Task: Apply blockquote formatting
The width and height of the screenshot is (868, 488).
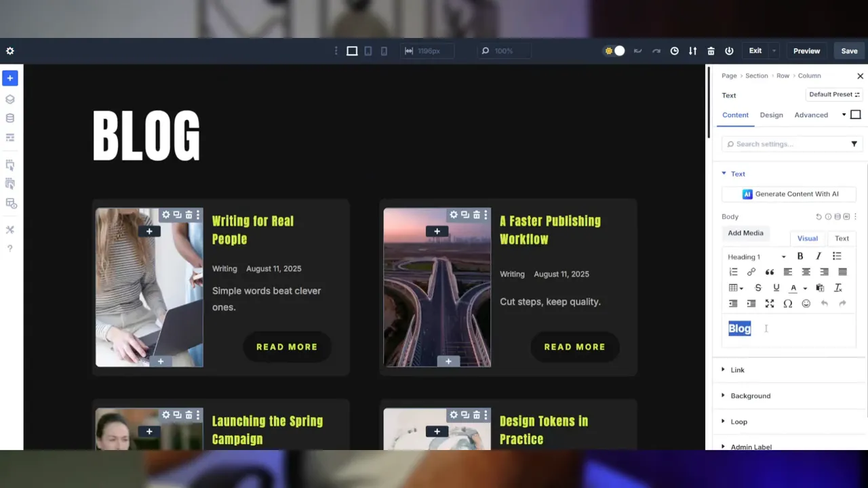Action: point(770,272)
